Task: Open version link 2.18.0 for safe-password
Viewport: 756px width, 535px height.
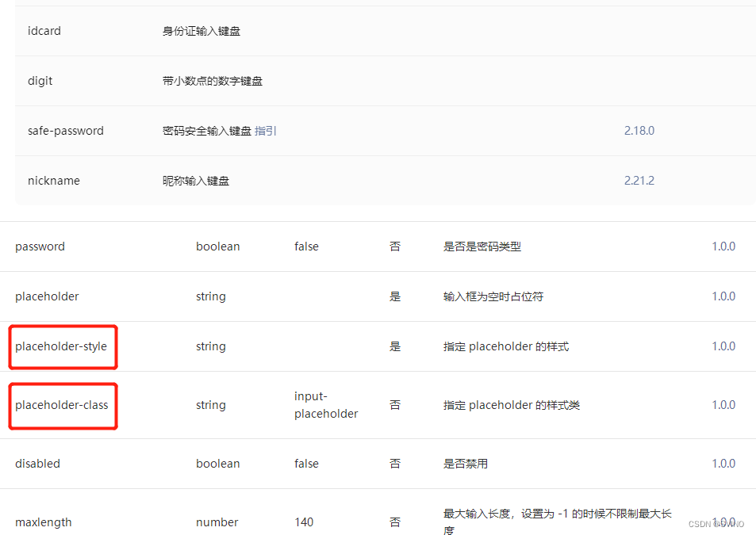Action: pyautogui.click(x=639, y=131)
